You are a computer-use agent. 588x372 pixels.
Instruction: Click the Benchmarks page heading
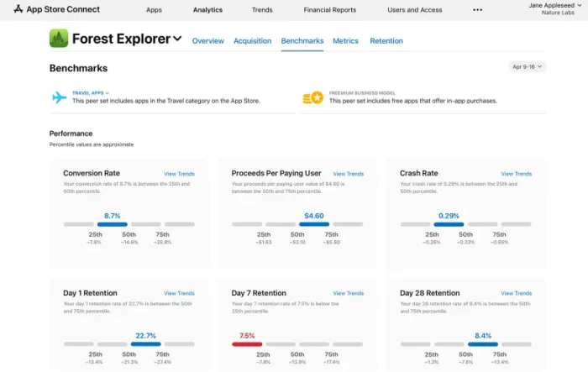tap(78, 68)
